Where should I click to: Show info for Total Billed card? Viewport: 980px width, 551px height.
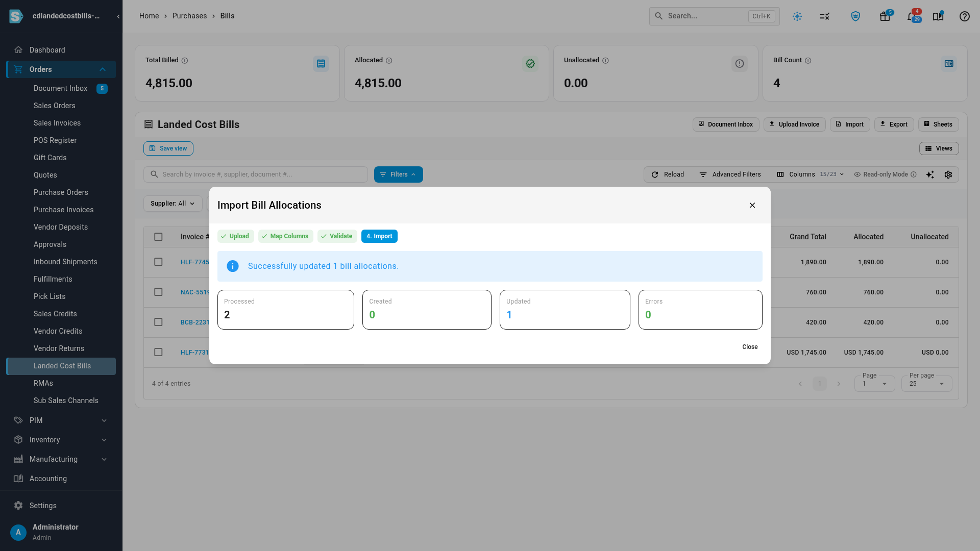tap(185, 61)
